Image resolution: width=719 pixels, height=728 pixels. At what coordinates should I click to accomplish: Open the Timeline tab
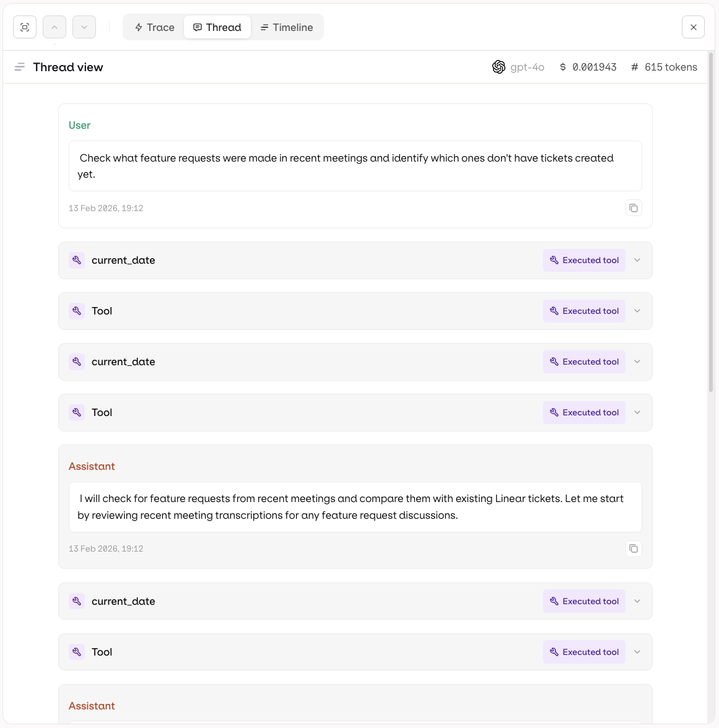[x=287, y=27]
